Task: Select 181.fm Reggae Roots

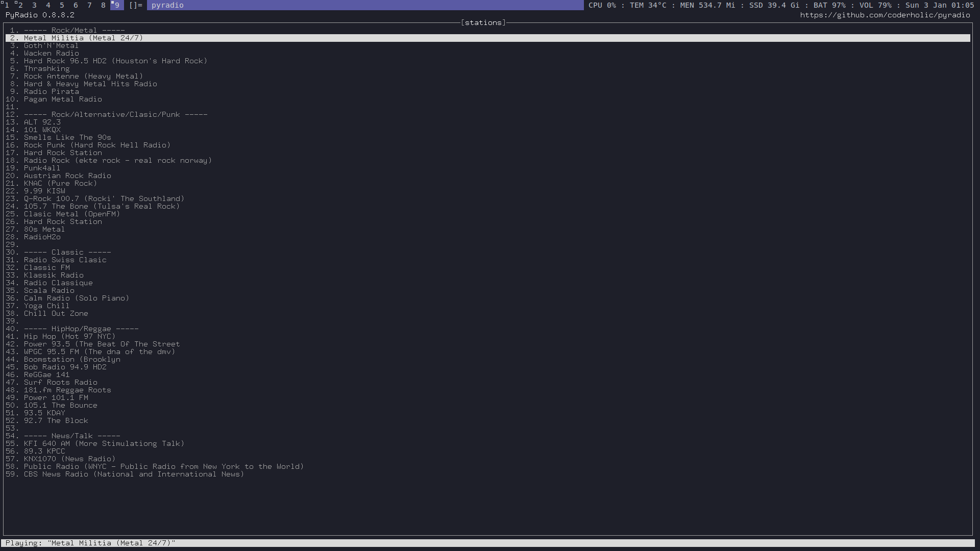Action: [x=67, y=390]
